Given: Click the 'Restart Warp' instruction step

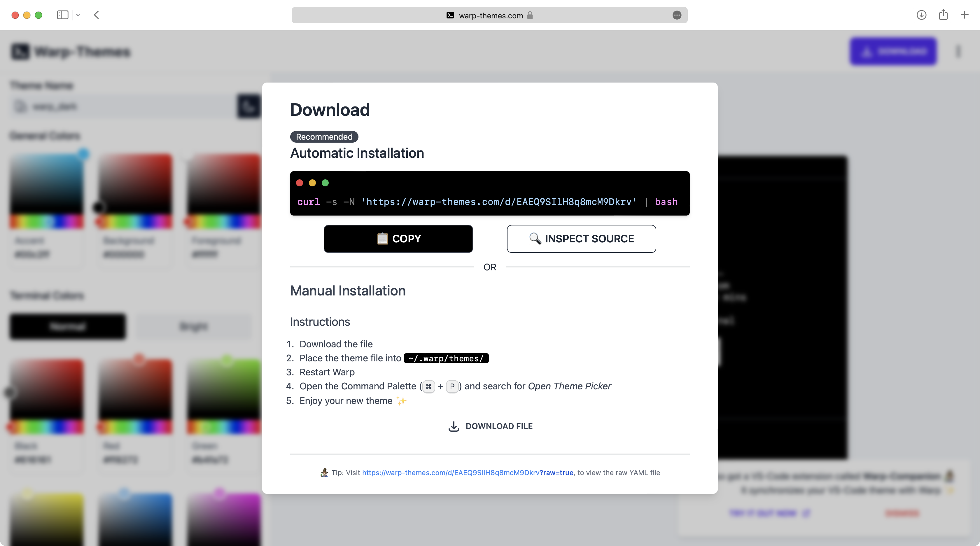Looking at the screenshot, I should [327, 372].
